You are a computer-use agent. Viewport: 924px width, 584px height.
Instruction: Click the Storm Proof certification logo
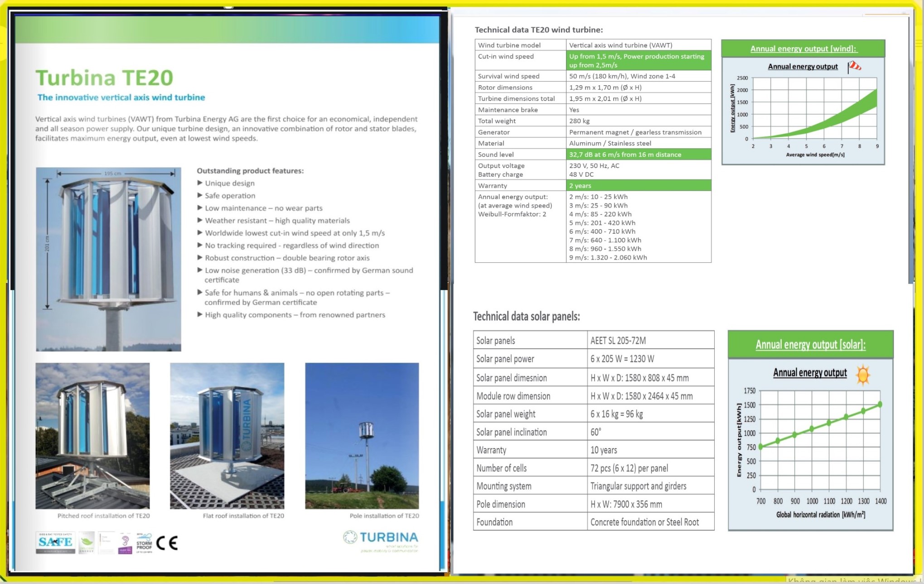click(x=144, y=543)
